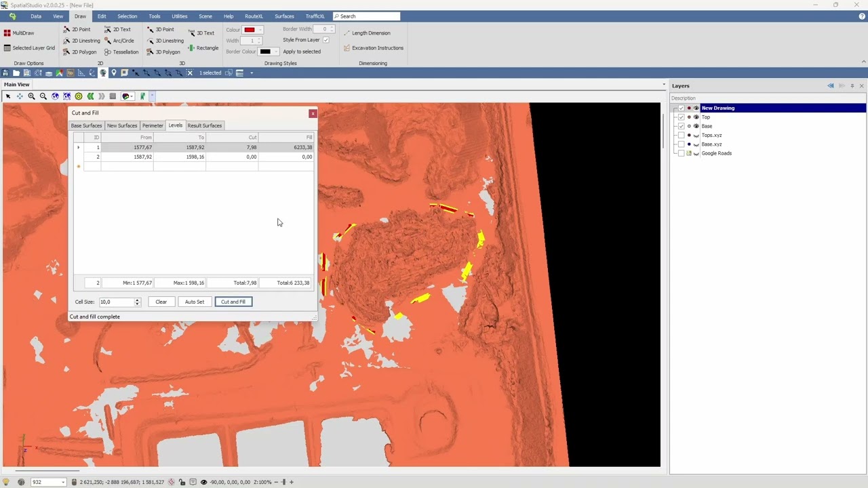Activate the Arc/Circle tool

tap(119, 41)
